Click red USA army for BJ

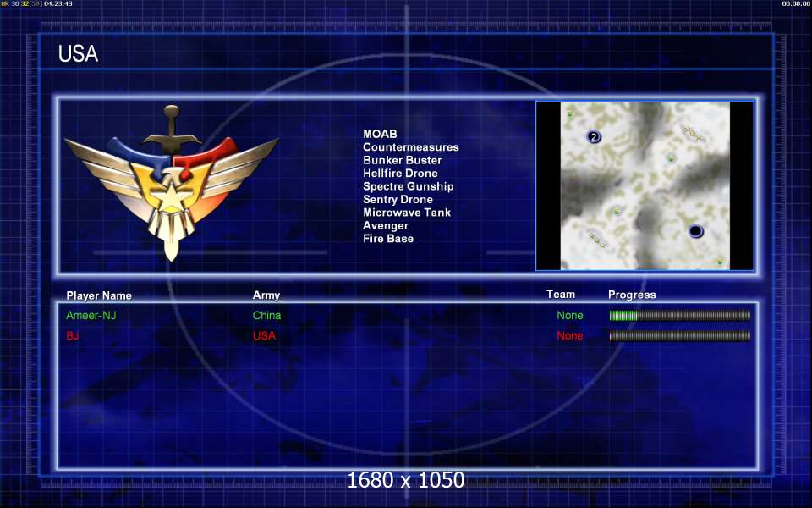[264, 335]
